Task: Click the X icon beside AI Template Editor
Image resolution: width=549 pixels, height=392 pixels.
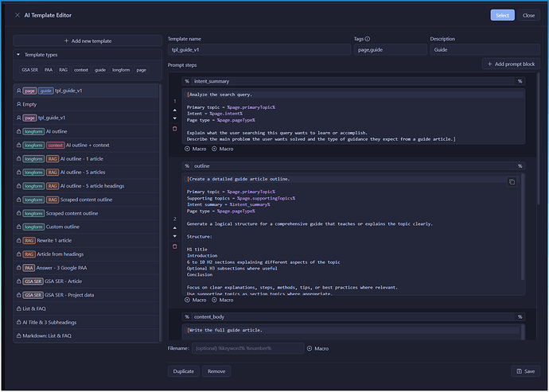Action: pos(18,15)
